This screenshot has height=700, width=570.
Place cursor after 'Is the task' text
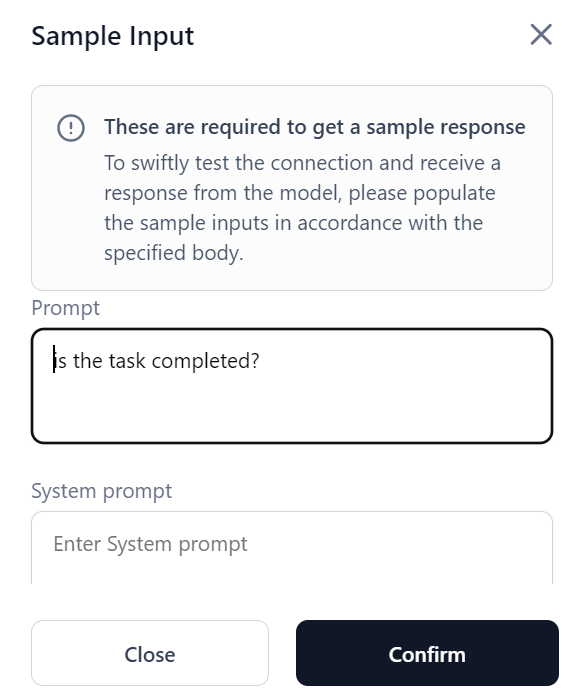coord(146,361)
